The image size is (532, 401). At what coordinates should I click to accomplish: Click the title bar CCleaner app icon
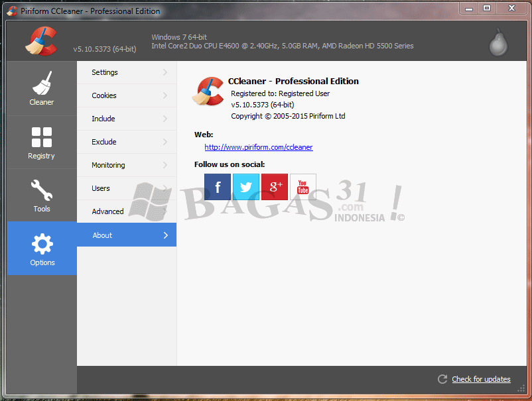(12, 11)
